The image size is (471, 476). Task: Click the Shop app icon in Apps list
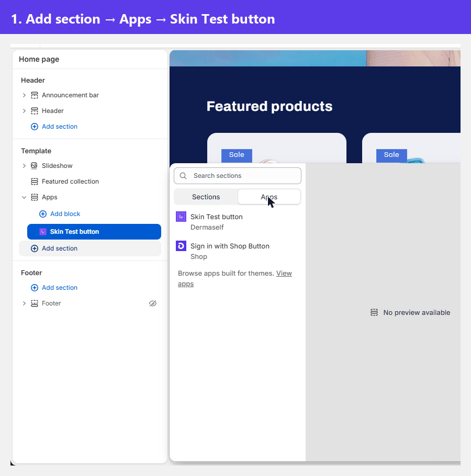[181, 246]
